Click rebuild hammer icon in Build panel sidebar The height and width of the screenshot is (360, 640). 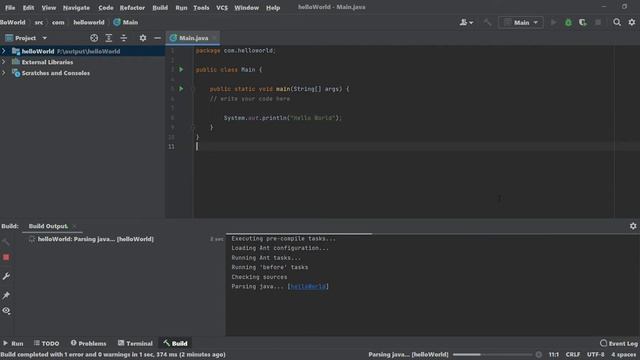6,242
